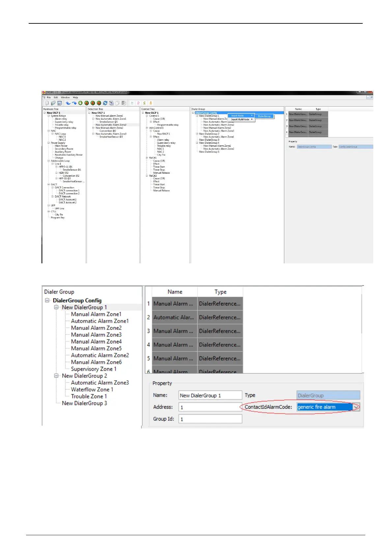Click the Name input field New DialerGroup 1
The width and height of the screenshot is (392, 555).
coord(210,395)
